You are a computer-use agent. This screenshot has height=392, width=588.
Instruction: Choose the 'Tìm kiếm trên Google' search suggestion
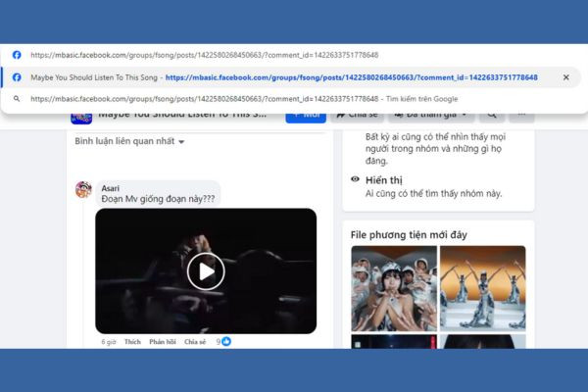tap(294, 99)
